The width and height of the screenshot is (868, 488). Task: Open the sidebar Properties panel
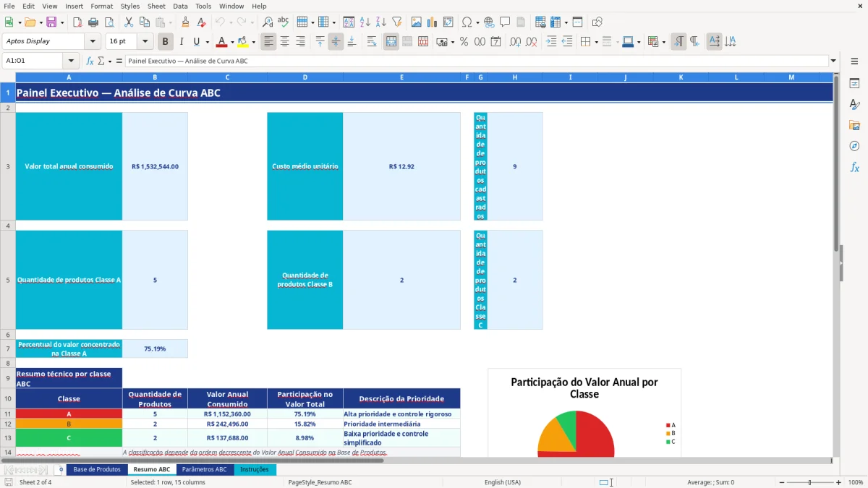pos(854,84)
